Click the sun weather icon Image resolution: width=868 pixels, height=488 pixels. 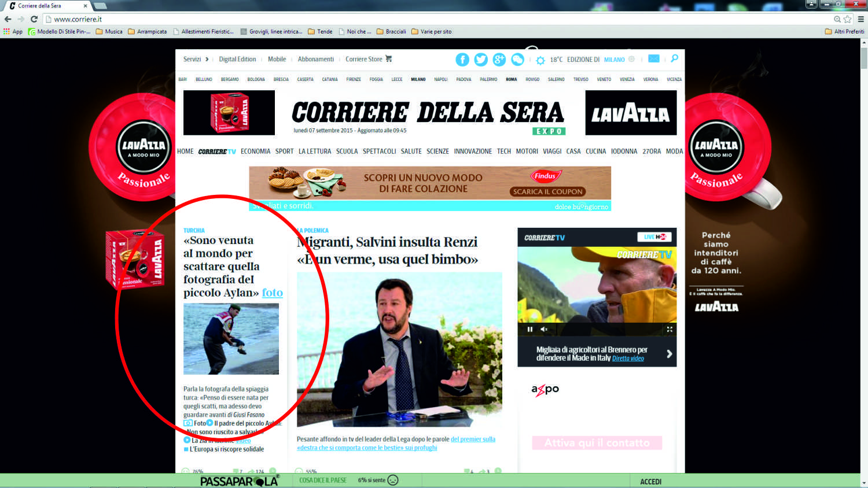[540, 60]
